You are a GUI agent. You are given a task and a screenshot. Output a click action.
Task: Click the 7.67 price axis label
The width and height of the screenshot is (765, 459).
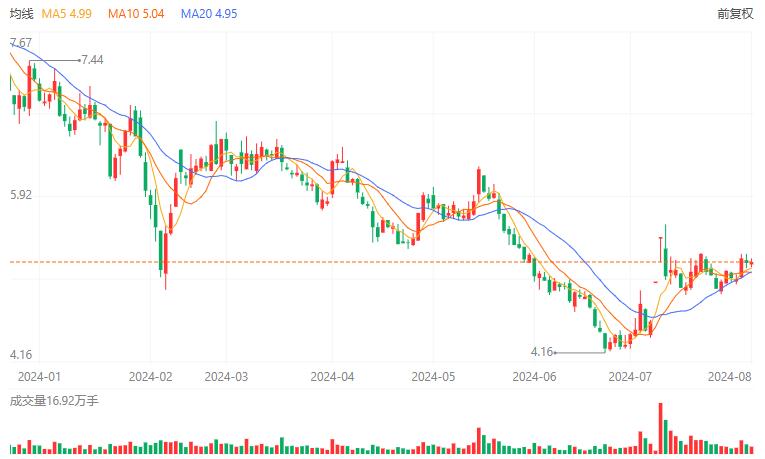(x=20, y=43)
